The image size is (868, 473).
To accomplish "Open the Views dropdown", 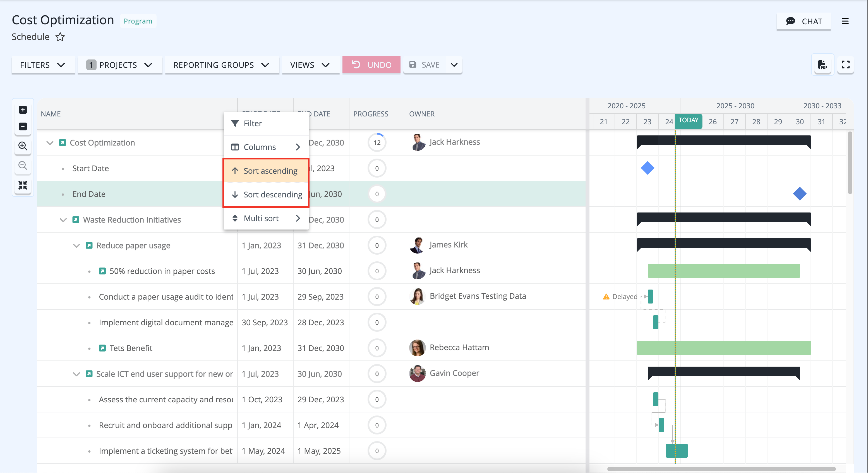I will [x=310, y=65].
